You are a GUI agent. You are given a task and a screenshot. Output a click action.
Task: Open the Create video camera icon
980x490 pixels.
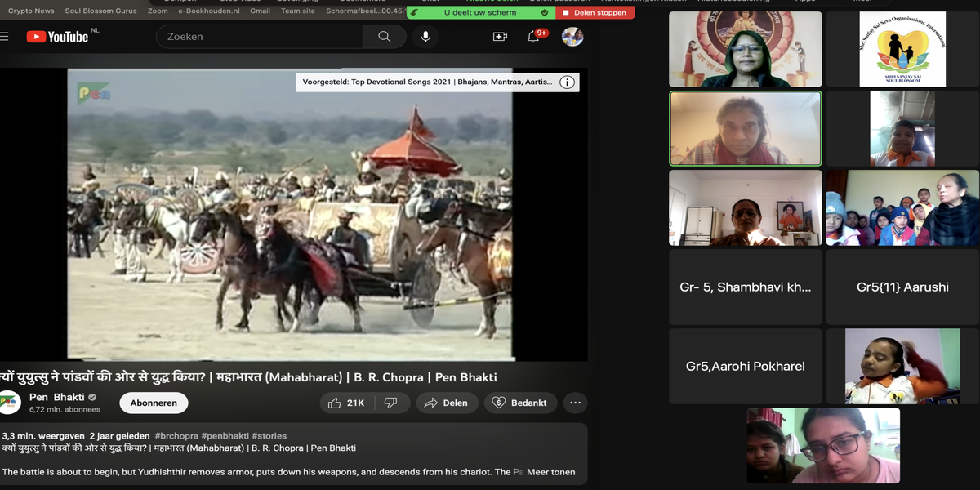coord(500,37)
